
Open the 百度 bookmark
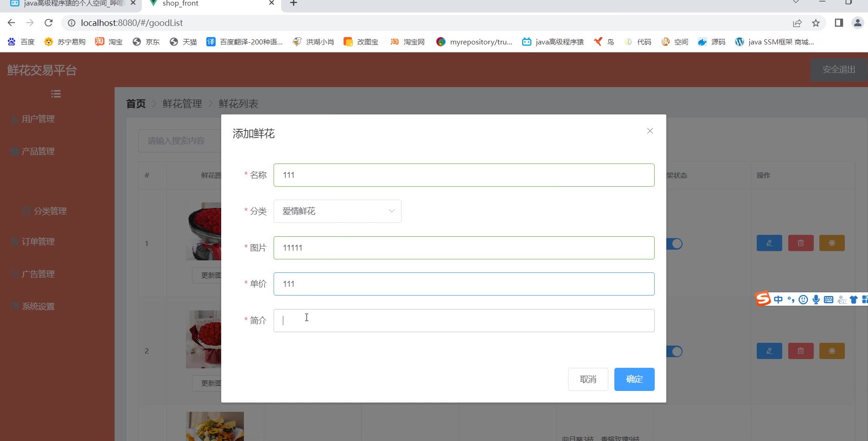21,42
